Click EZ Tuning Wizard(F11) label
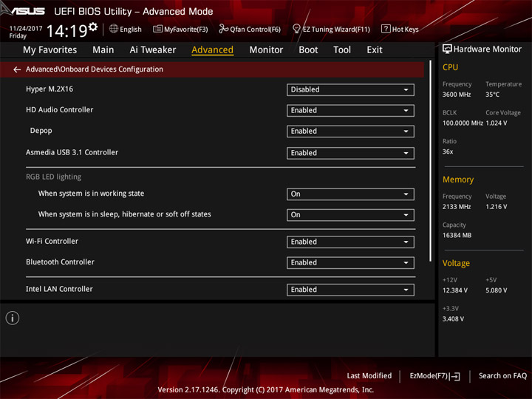Screen dimensions: 532x399 [x=336, y=30]
